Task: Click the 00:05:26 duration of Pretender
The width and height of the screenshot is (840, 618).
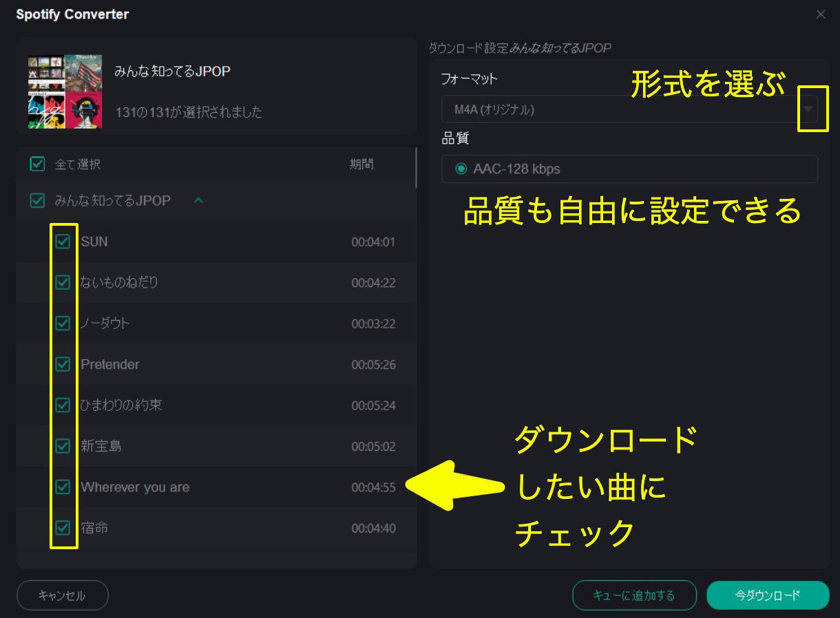Action: tap(373, 365)
